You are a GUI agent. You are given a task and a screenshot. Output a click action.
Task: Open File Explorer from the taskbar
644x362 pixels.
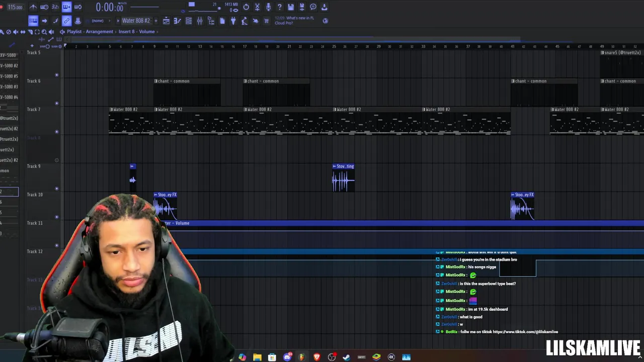pyautogui.click(x=258, y=357)
